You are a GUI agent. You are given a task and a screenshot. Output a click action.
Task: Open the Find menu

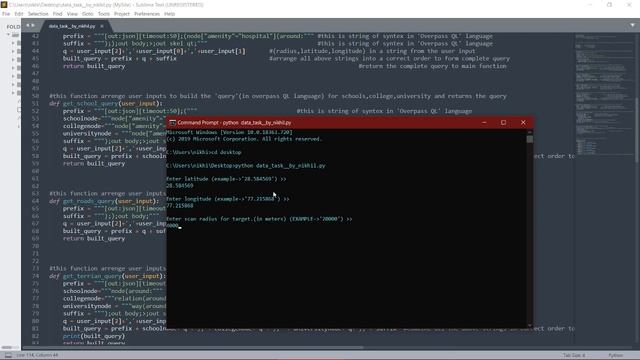click(58, 14)
